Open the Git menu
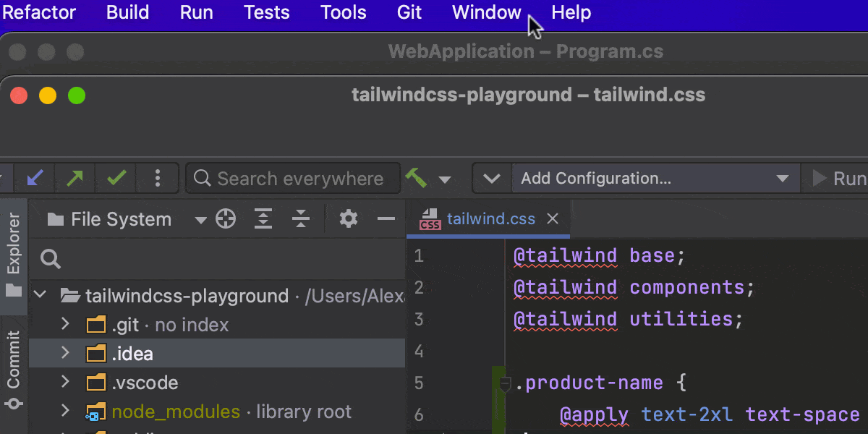The height and width of the screenshot is (434, 868). click(x=409, y=12)
